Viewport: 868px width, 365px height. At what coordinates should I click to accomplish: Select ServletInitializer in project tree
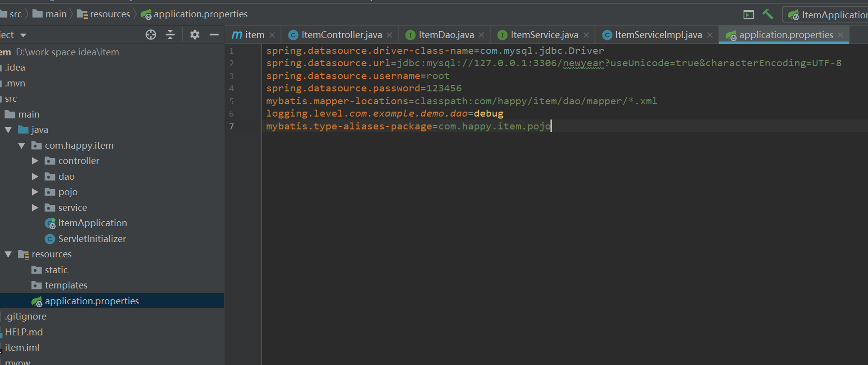(x=92, y=239)
